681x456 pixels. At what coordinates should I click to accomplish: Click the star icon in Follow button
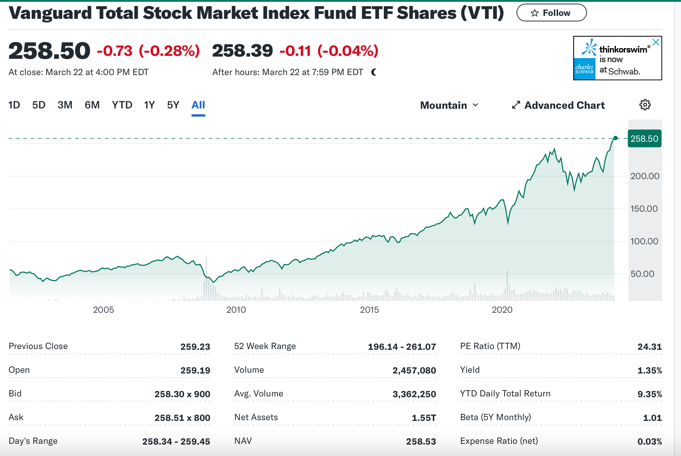(534, 13)
